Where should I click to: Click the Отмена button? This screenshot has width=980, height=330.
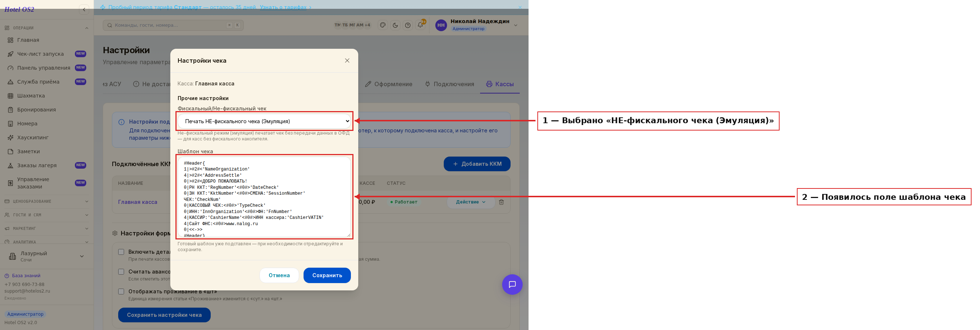(x=279, y=275)
